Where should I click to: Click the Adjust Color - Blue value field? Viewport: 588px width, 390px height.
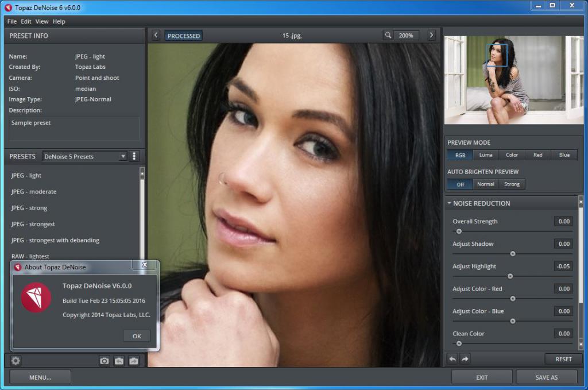pos(563,311)
